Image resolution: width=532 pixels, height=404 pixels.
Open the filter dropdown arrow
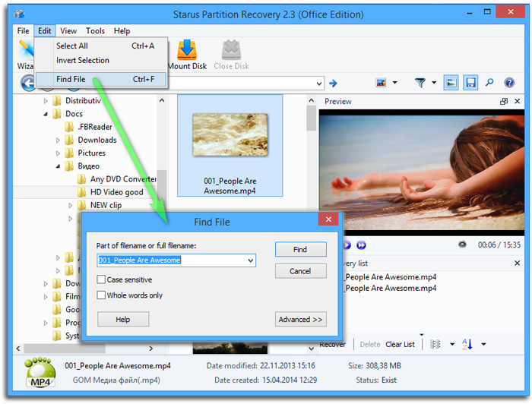pyautogui.click(x=434, y=82)
